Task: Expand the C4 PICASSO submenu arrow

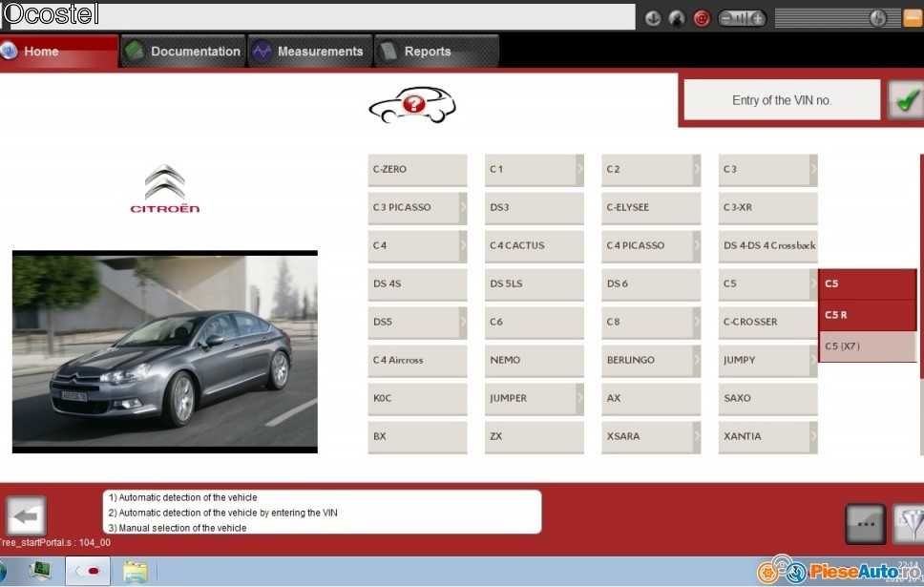Action: 697,246
